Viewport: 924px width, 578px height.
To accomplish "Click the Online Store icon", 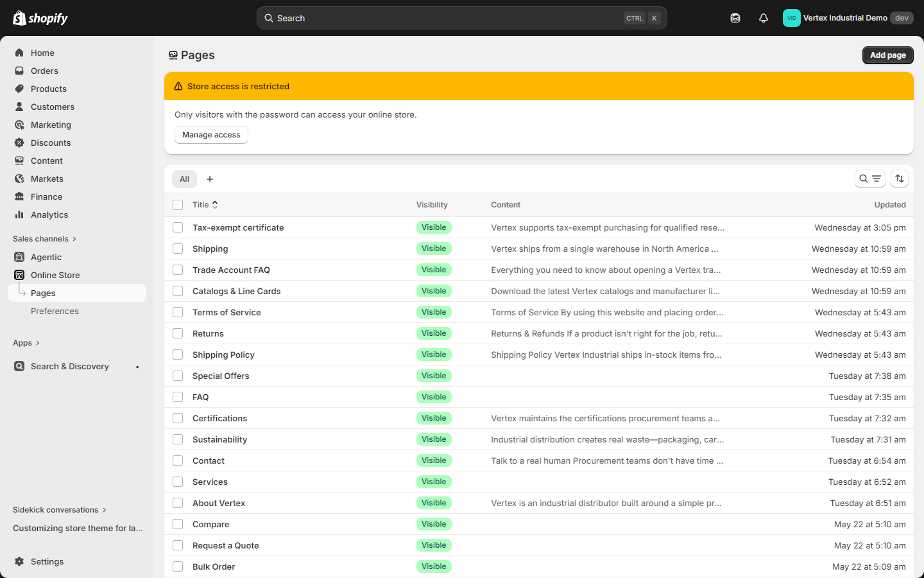I will pos(19,275).
